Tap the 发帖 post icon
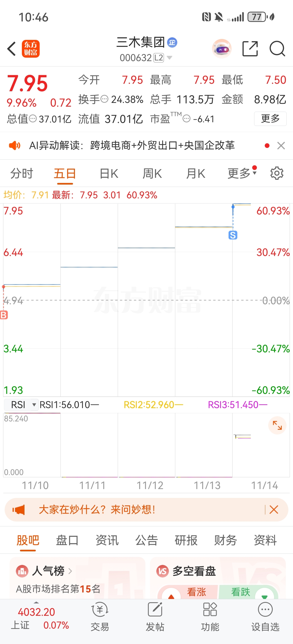Viewport: 293px width, 644px height. pos(155,616)
